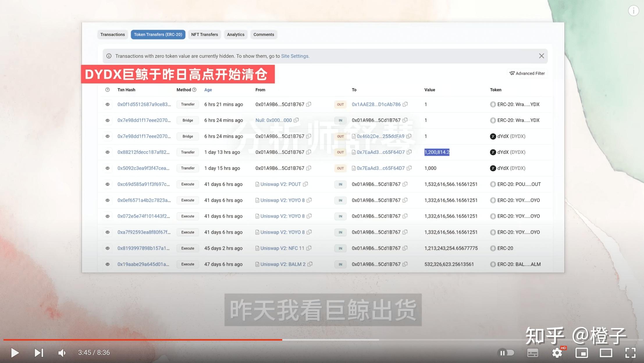This screenshot has width=644, height=363.
Task: Preview transaction 0x5092c3ea9f3f47cea eye icon
Action: 107,168
